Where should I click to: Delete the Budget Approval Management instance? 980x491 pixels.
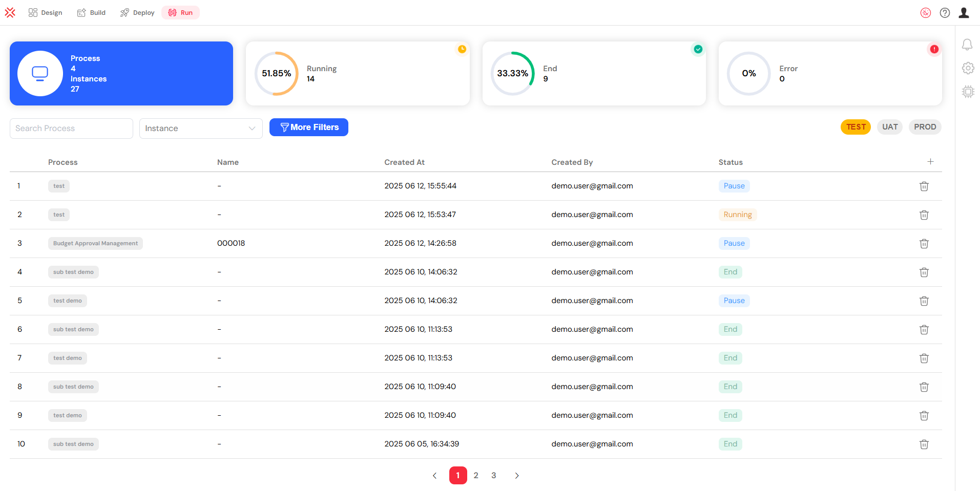click(x=924, y=243)
